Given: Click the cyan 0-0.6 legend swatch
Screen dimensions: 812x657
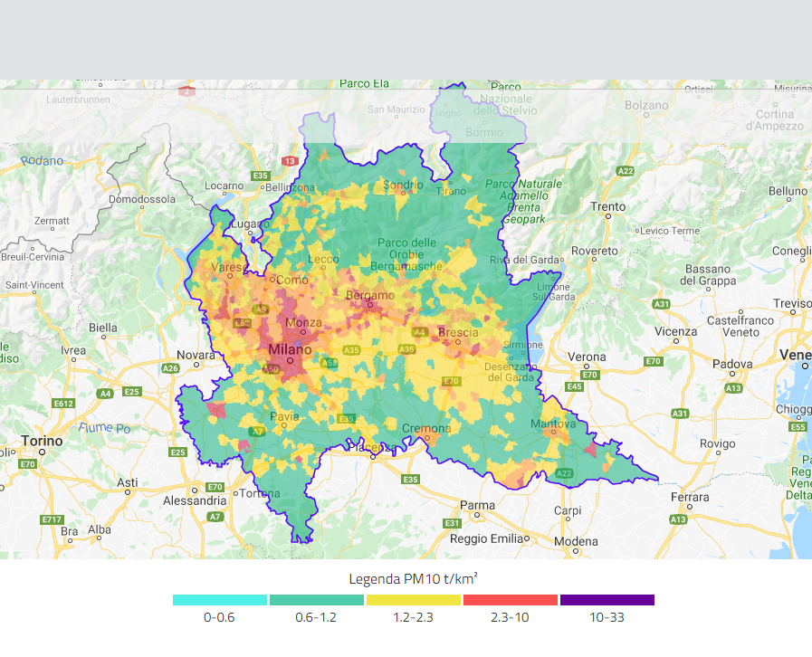Looking at the screenshot, I should click(220, 600).
